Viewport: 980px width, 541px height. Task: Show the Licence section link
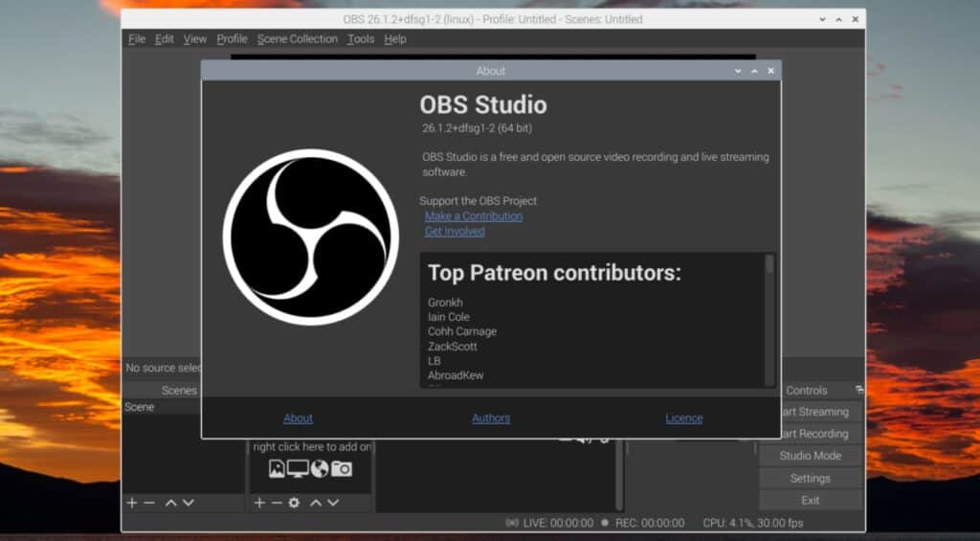pyautogui.click(x=683, y=417)
